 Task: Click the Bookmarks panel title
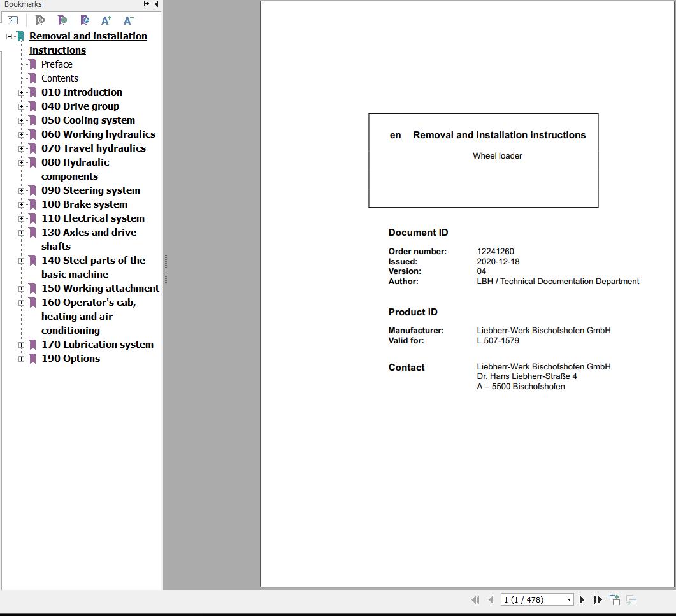click(x=23, y=4)
